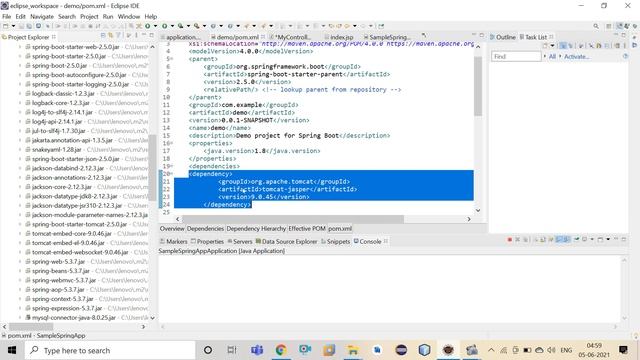Toggle Link with Editor in Project Explorer

pyautogui.click(x=111, y=36)
